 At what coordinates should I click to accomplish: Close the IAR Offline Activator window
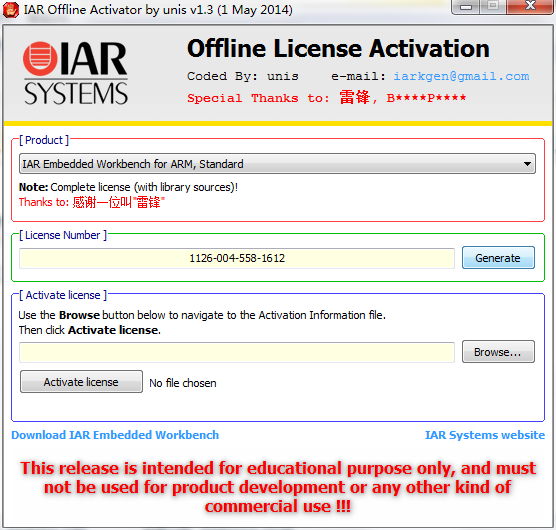point(530,6)
